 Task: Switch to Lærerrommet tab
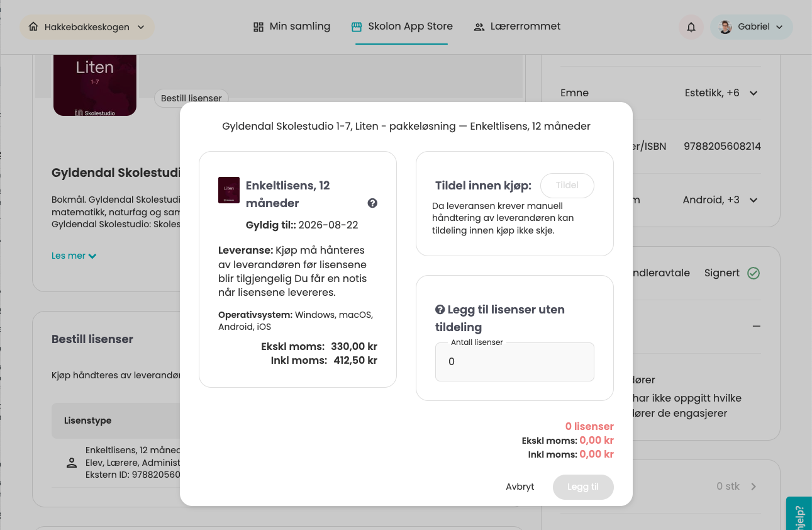click(517, 26)
